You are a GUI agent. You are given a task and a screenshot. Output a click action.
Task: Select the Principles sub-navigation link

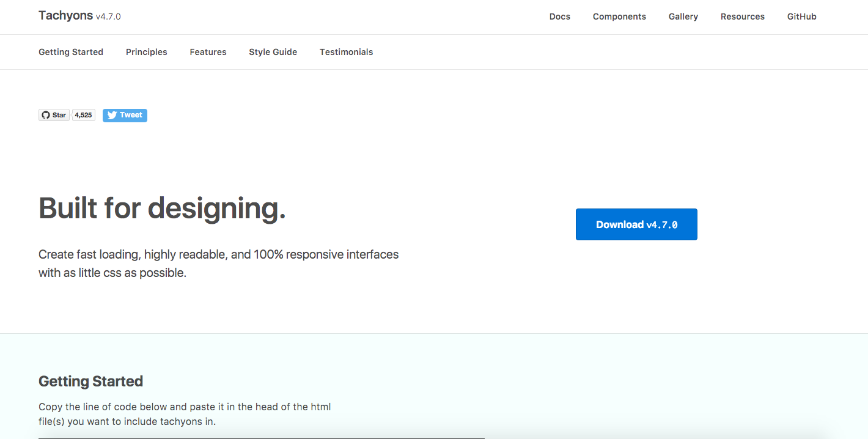pos(147,52)
